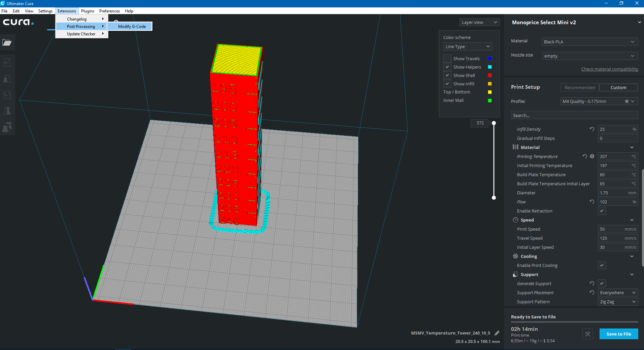Screen dimensions: 644x350
Task: Click the Support category icon
Action: coord(515,274)
